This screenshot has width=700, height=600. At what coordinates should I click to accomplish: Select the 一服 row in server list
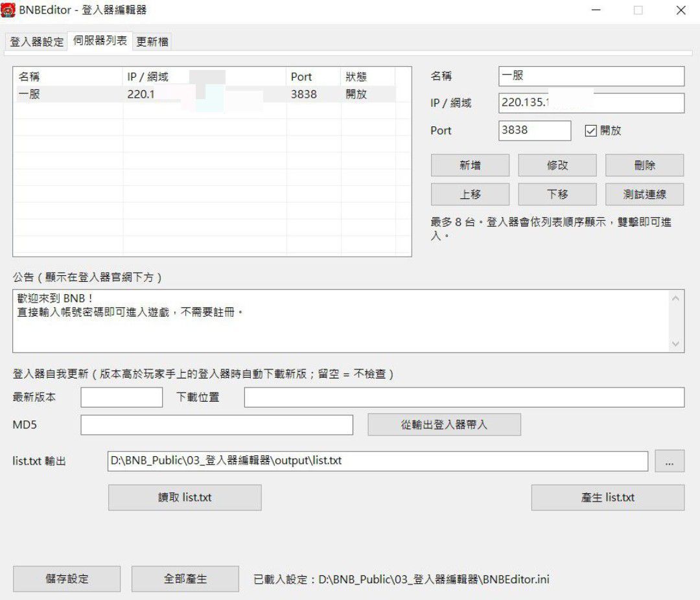click(x=206, y=94)
